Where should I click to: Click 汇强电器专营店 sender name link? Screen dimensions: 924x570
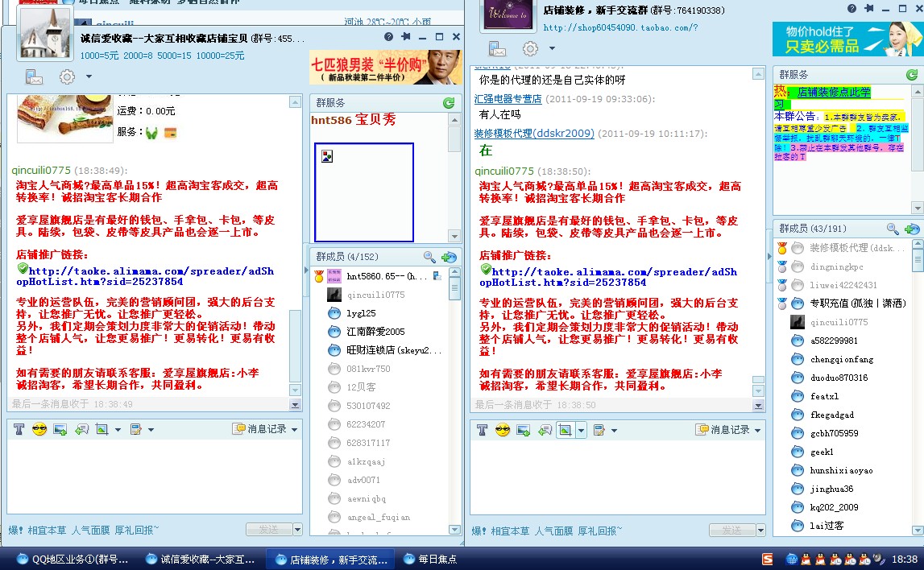(508, 99)
